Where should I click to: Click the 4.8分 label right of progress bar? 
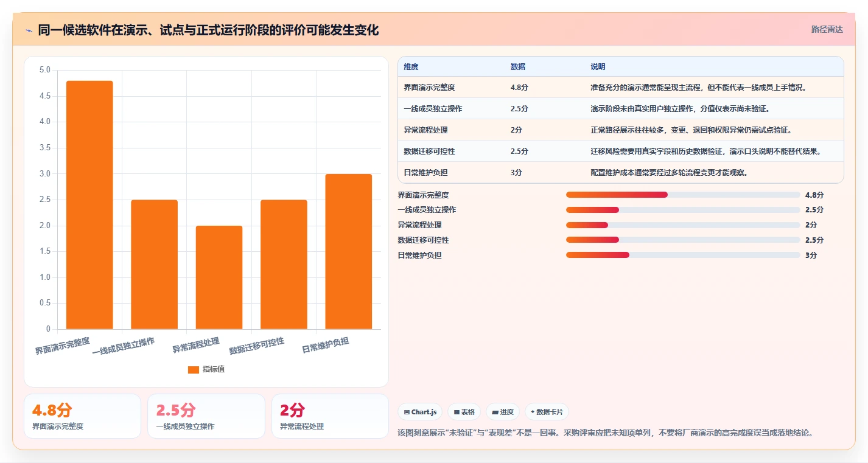point(814,195)
